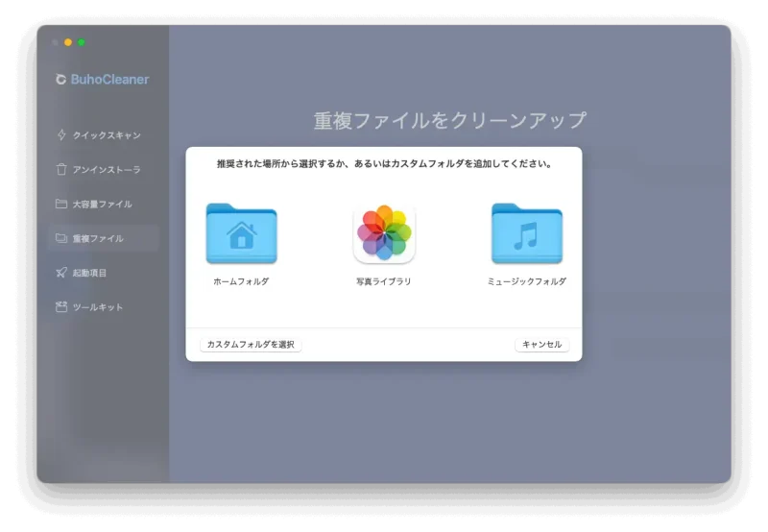Click the 重複ファイルをクリーンアップ heading
Image resolution: width=768 pixels, height=532 pixels.
(449, 120)
